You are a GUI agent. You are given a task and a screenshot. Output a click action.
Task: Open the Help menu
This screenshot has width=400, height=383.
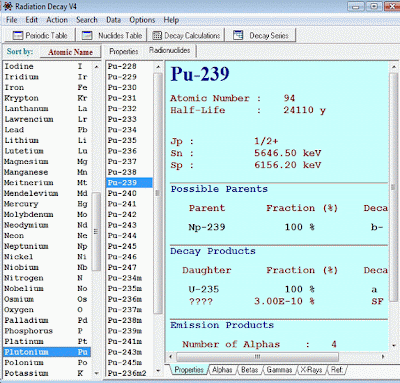[171, 20]
